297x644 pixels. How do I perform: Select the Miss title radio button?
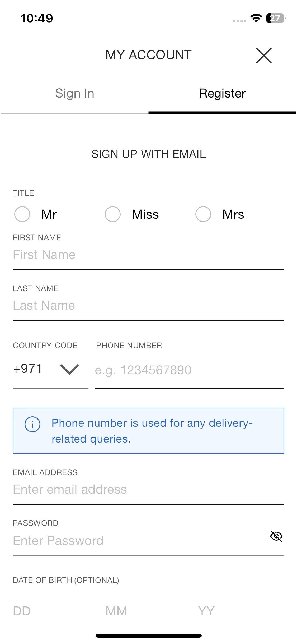point(113,214)
